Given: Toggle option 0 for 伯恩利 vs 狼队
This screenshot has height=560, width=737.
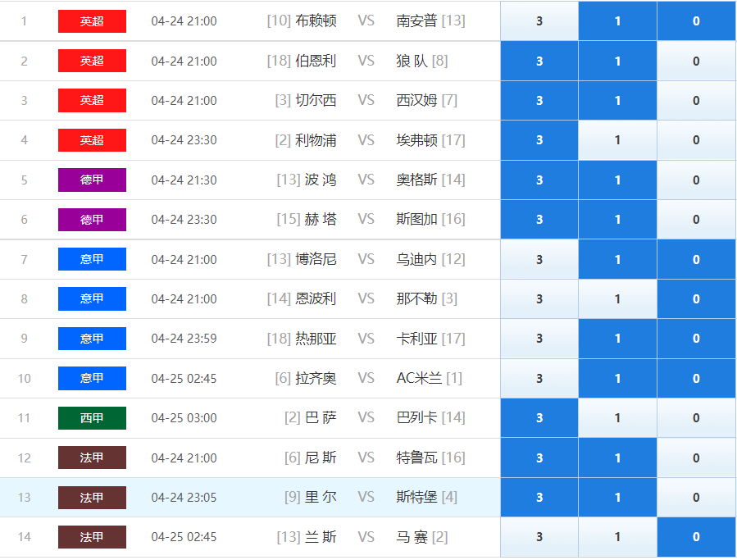Looking at the screenshot, I should point(696,61).
